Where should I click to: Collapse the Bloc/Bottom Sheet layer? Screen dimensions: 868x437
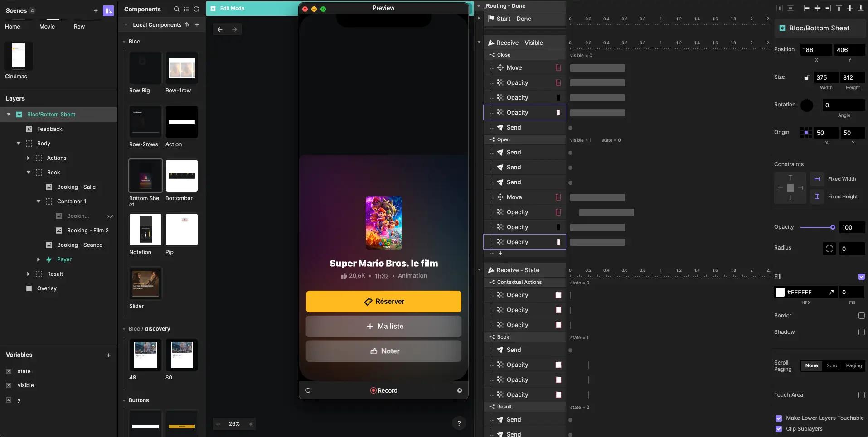pos(9,115)
